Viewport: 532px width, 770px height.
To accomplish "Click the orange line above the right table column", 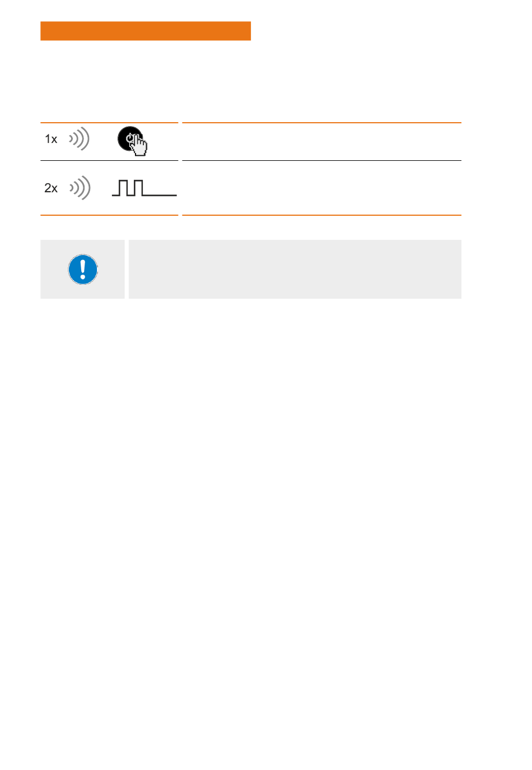I will pos(322,123).
